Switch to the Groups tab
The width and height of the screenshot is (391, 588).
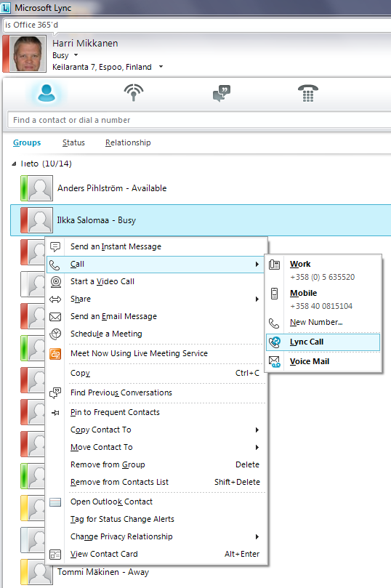tap(27, 142)
